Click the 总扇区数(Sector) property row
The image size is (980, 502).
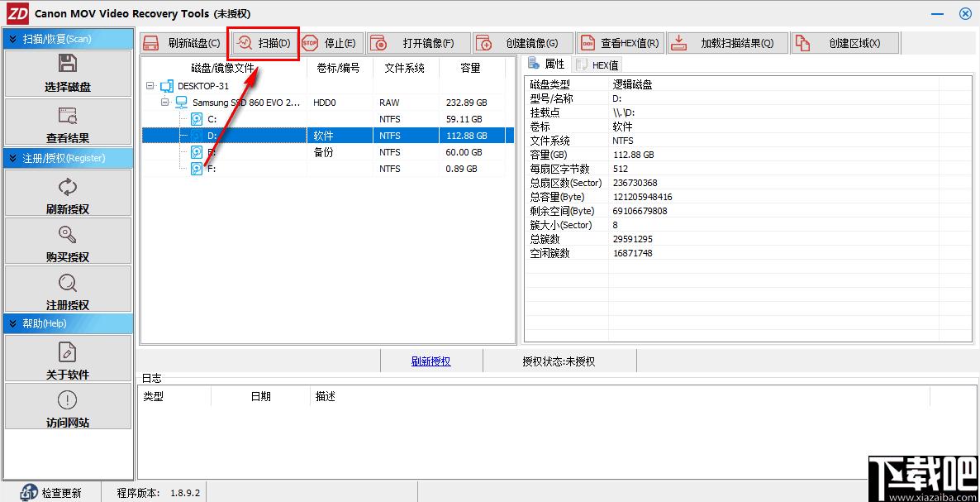[x=749, y=183]
